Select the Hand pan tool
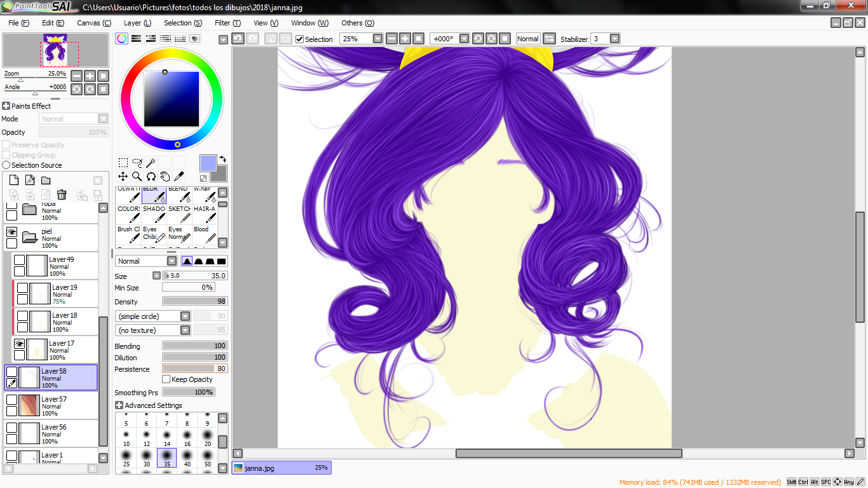Viewport: 868px width, 488px height. pos(165,177)
